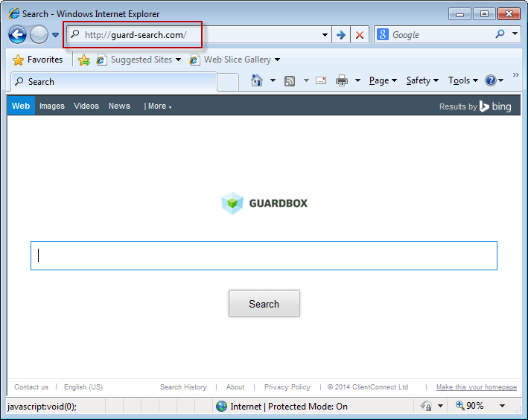This screenshot has height=420, width=528.
Task: Expand the address bar URL dropdown
Action: 325,35
